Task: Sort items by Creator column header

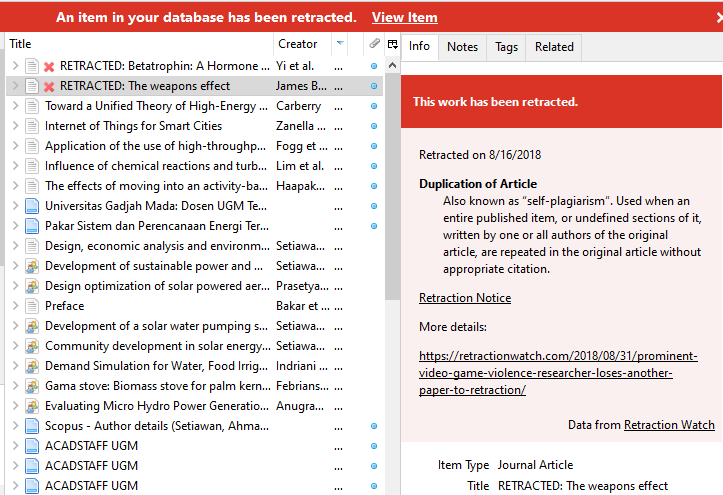Action: (302, 44)
